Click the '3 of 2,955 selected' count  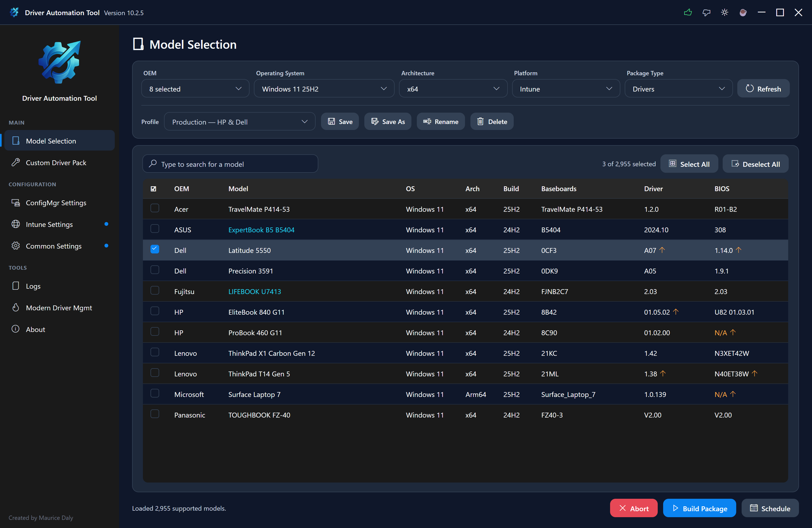click(629, 164)
